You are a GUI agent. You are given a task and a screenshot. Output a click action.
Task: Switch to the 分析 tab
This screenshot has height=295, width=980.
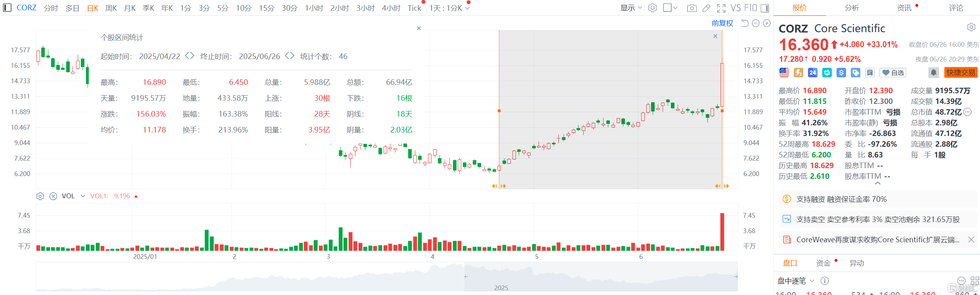coord(852,8)
